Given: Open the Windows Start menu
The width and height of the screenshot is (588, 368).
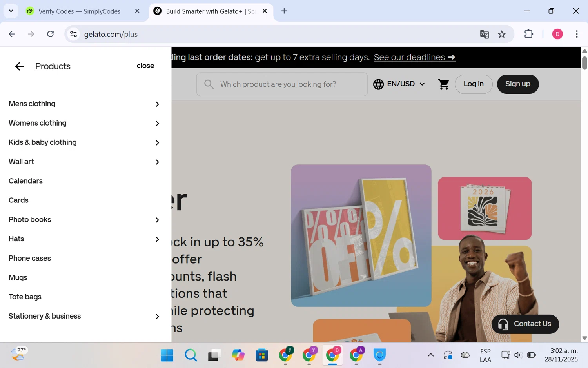Looking at the screenshot, I should 167,355.
